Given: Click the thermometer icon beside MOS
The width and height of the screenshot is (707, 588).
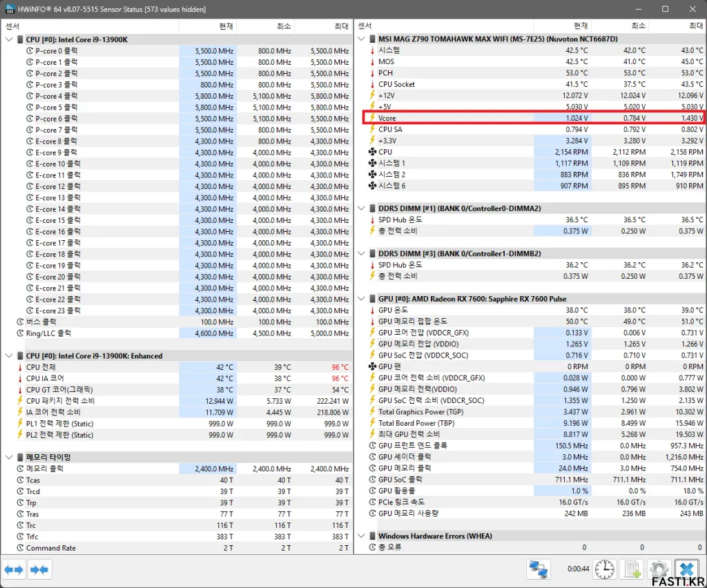Looking at the screenshot, I should click(x=372, y=61).
